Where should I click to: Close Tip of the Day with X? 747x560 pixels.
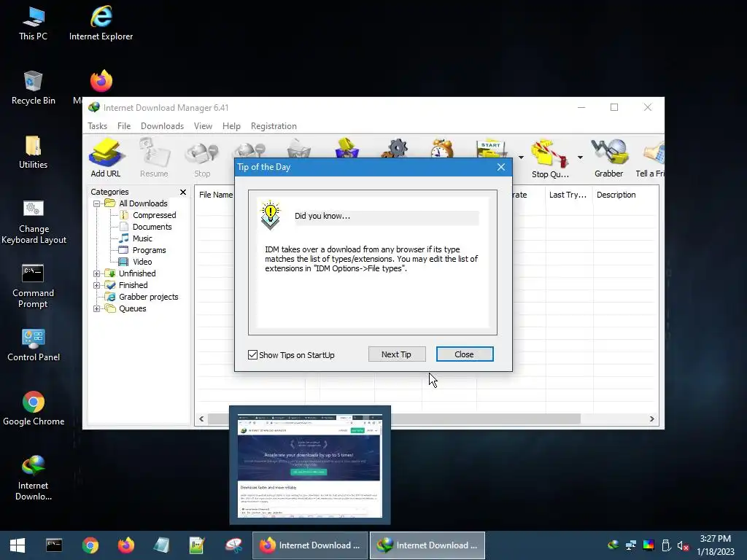pyautogui.click(x=500, y=167)
